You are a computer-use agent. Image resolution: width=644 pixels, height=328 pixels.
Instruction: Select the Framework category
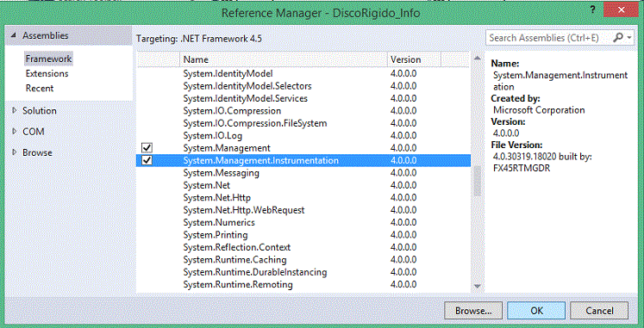pos(48,59)
